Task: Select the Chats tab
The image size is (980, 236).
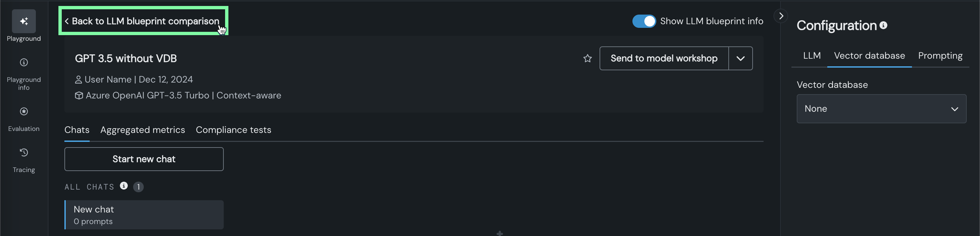Action: coord(77,130)
